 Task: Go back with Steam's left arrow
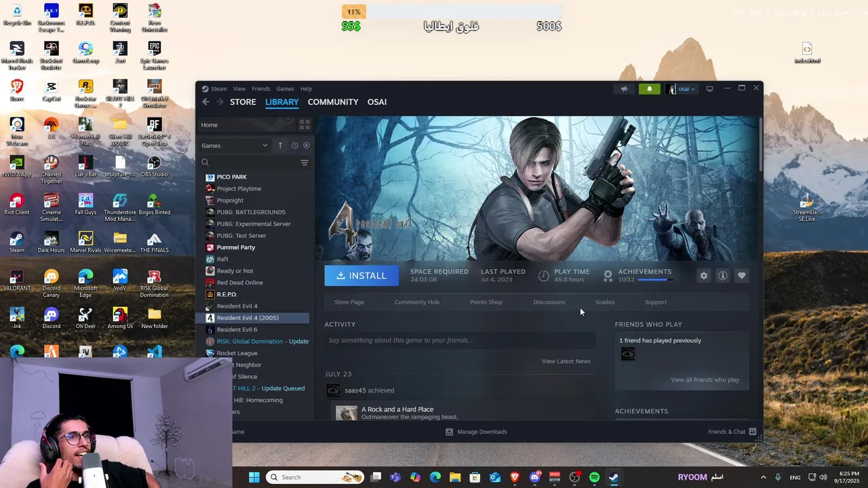pyautogui.click(x=205, y=102)
